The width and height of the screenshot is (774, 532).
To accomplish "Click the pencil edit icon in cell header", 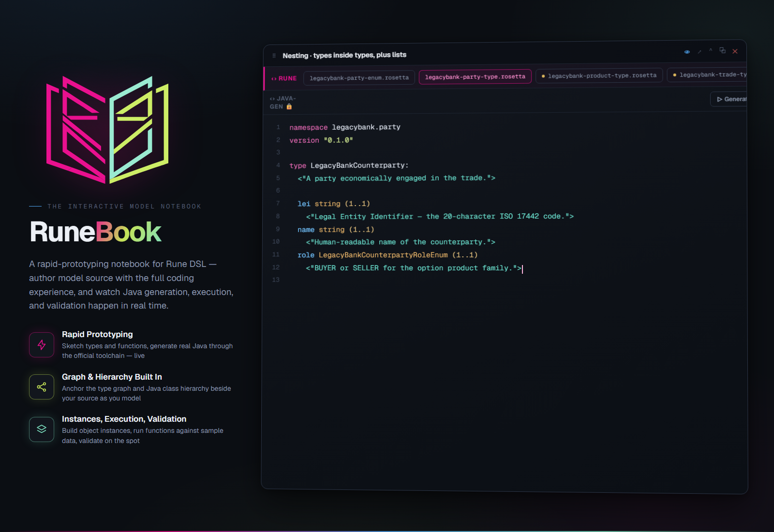I will [700, 51].
